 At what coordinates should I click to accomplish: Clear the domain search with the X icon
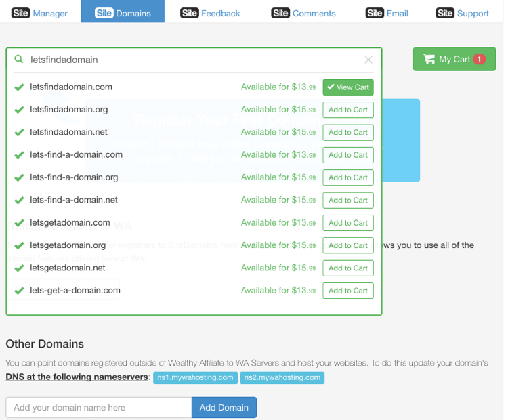click(368, 60)
